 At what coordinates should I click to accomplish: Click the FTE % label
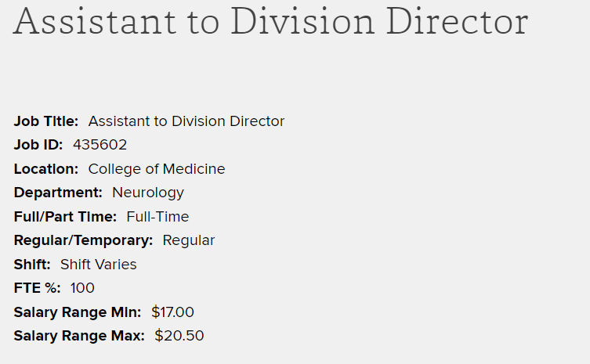[37, 288]
